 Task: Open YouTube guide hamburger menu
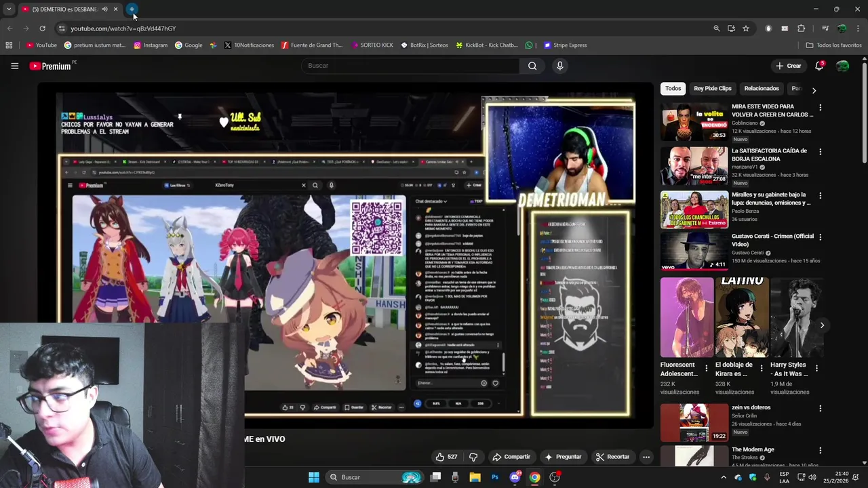click(x=14, y=66)
